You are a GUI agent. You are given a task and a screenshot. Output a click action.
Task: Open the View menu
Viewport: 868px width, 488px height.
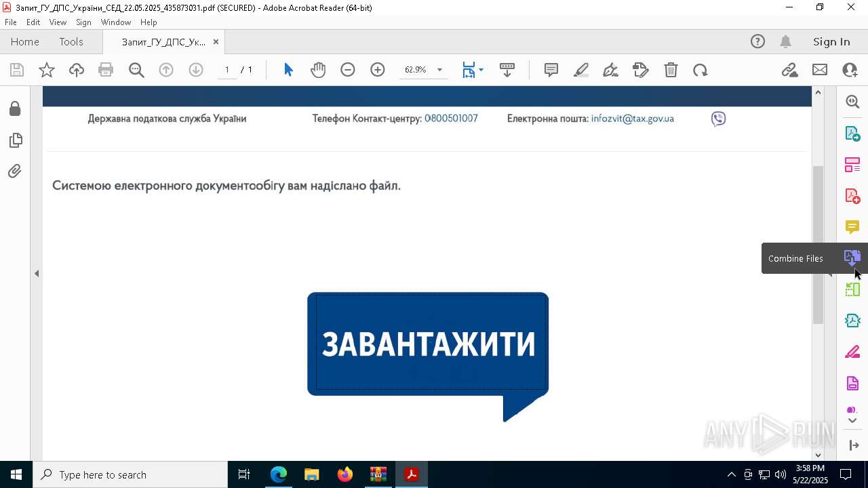point(58,22)
